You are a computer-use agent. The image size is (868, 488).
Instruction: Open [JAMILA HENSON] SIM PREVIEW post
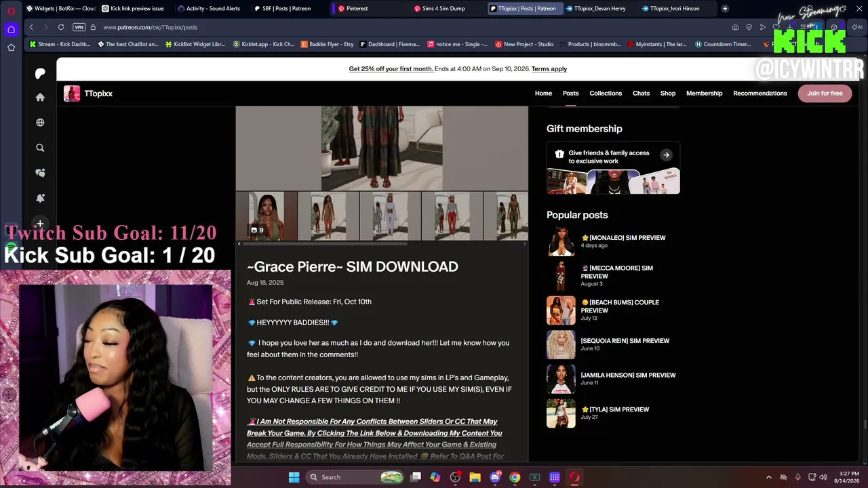point(629,375)
